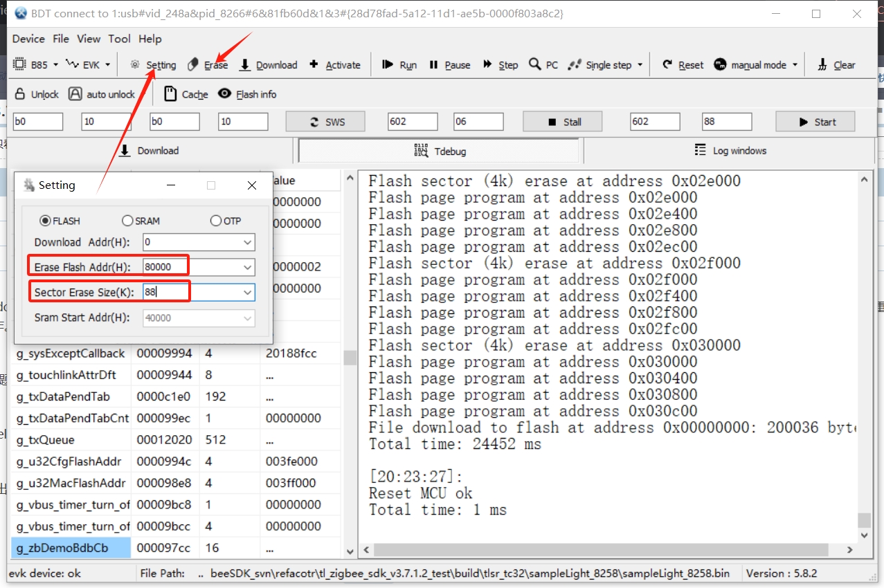Viewport: 884px width, 588px height.
Task: Click the Cache button
Action: (x=186, y=94)
